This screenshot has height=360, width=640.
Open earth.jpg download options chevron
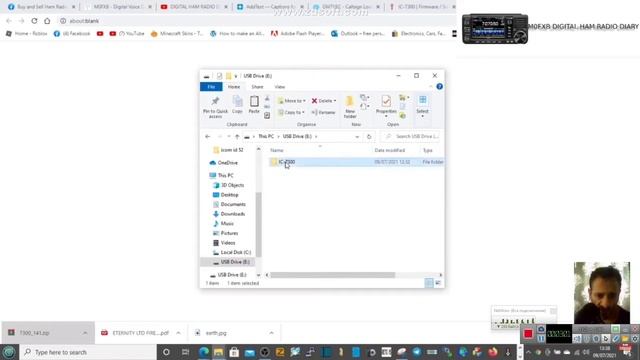[x=271, y=333]
